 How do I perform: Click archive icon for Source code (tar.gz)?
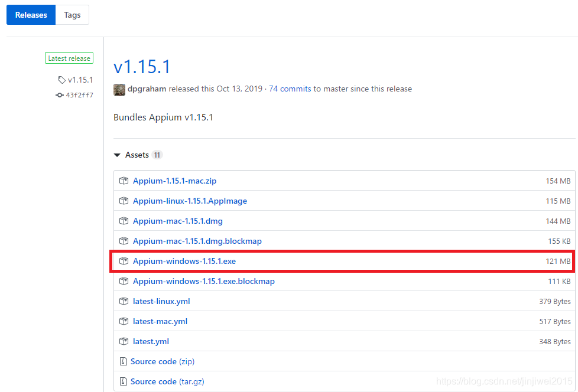[x=124, y=381]
